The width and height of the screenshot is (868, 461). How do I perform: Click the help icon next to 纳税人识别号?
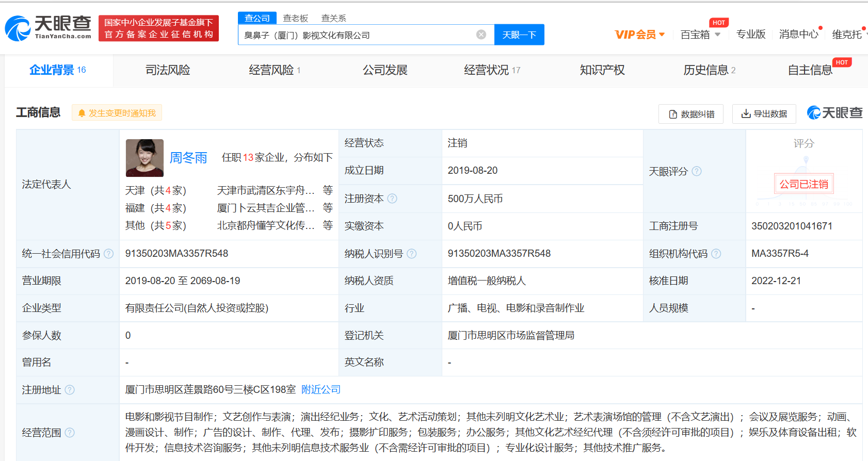(x=411, y=254)
